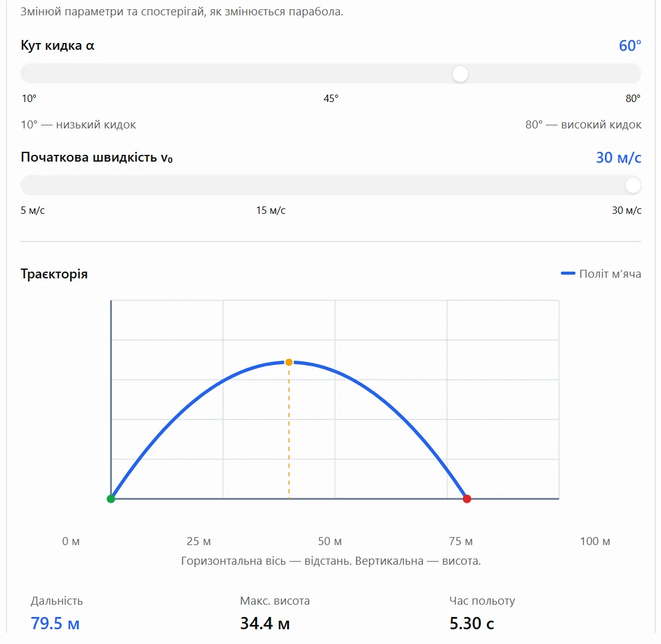Click the 75 м axis label
Image resolution: width=661 pixels, height=644 pixels.
[461, 541]
